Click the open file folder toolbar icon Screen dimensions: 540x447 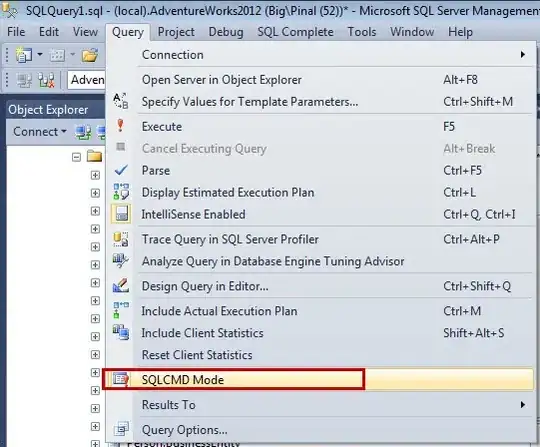click(90, 55)
